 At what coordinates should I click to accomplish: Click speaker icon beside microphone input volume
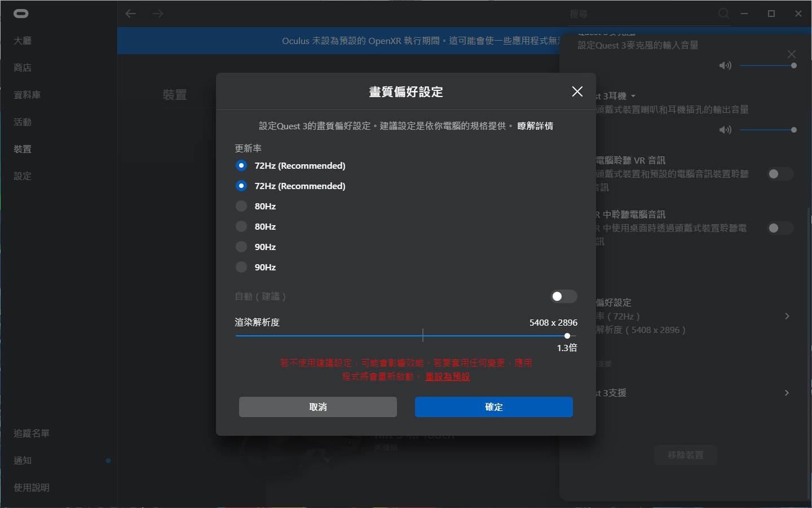(x=725, y=65)
